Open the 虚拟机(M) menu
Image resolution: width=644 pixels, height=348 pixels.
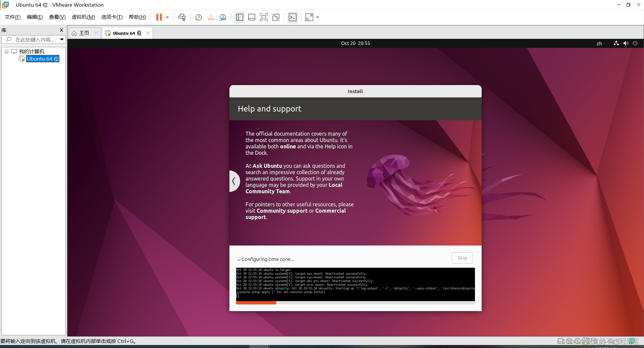pyautogui.click(x=83, y=17)
